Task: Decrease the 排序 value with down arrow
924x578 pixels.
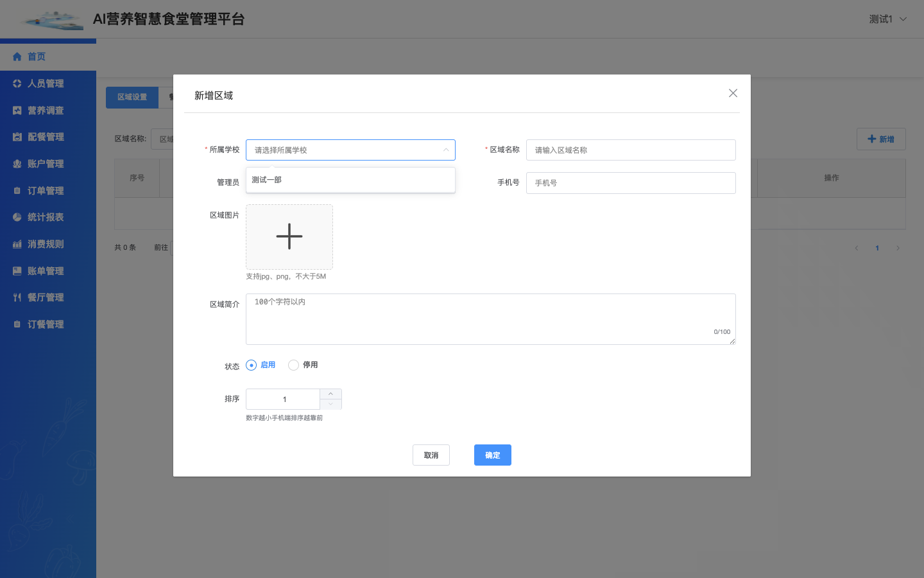Action: pyautogui.click(x=330, y=404)
